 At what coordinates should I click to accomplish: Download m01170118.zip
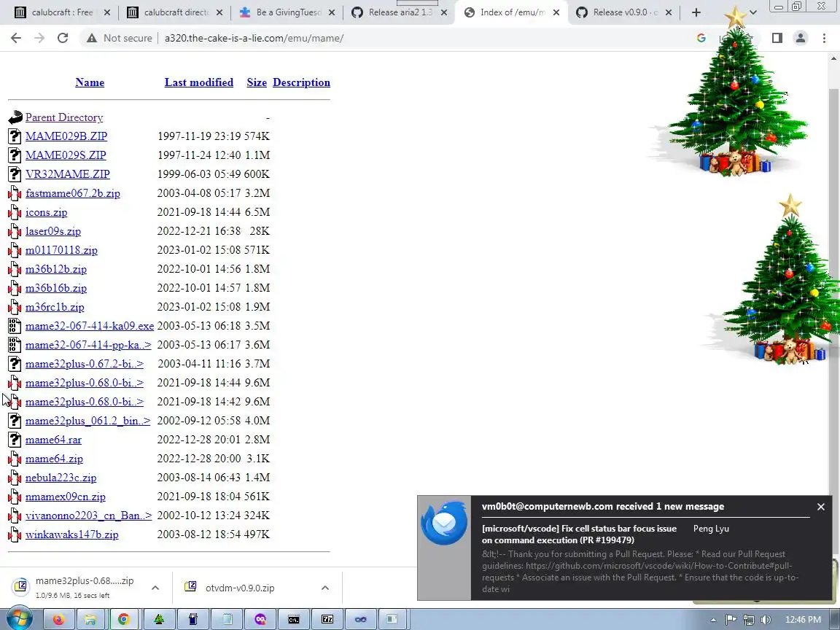click(x=61, y=250)
